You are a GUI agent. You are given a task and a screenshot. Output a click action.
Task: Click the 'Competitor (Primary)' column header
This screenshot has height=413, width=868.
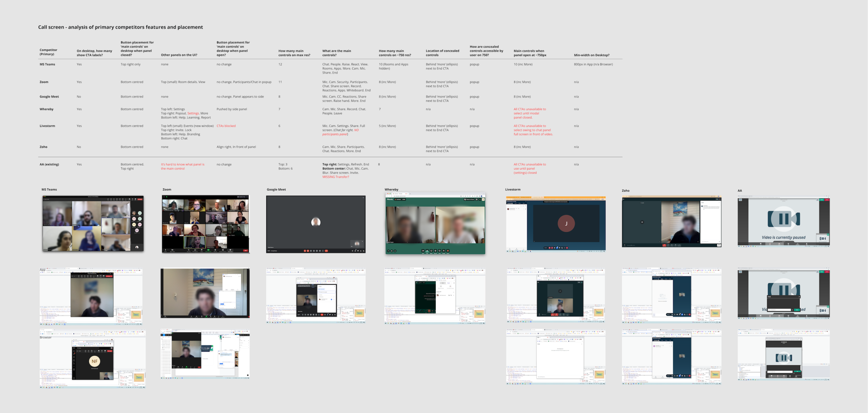click(48, 52)
